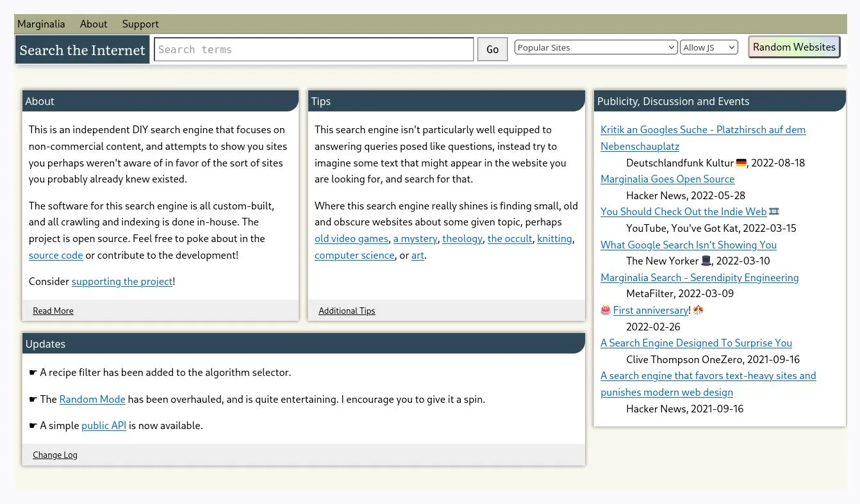Click the birthday cake emoji before First anniversary
The image size is (860, 504).
tap(606, 310)
